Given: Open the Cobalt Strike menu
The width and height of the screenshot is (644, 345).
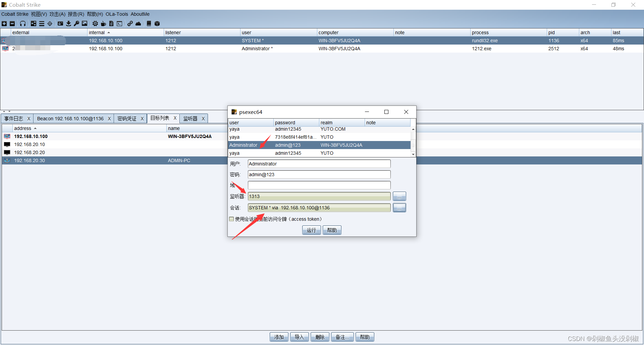Looking at the screenshot, I should [15, 14].
